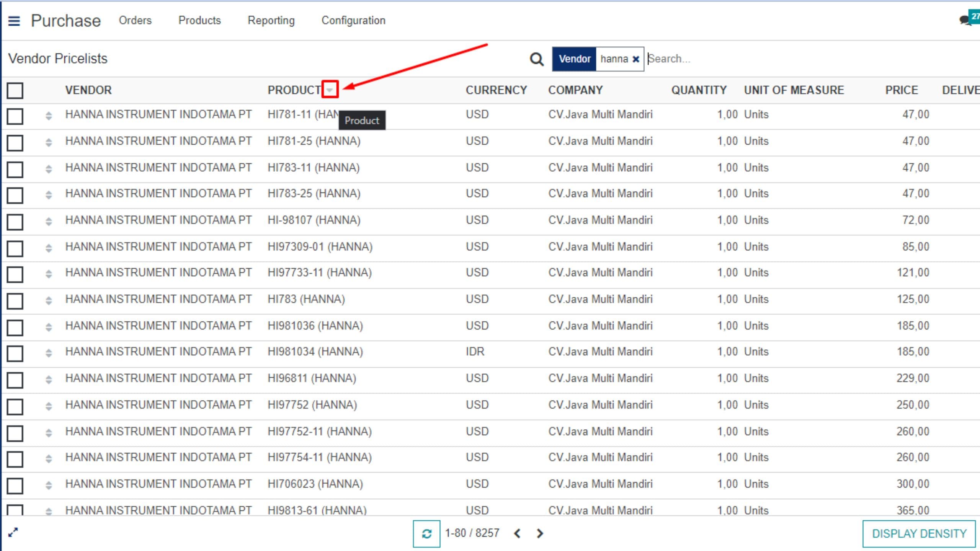Click the 229,00 price cell
The width and height of the screenshot is (980, 551).
[913, 378]
